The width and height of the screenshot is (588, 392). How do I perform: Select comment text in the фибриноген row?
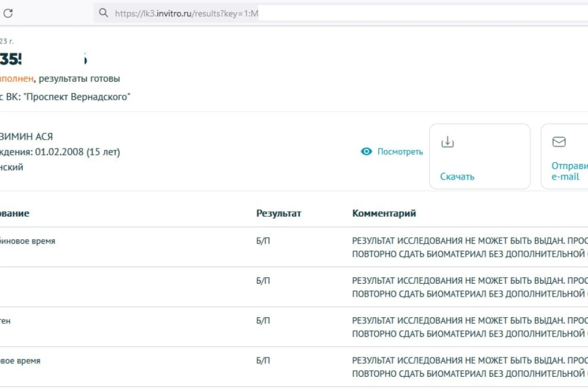pos(470,327)
